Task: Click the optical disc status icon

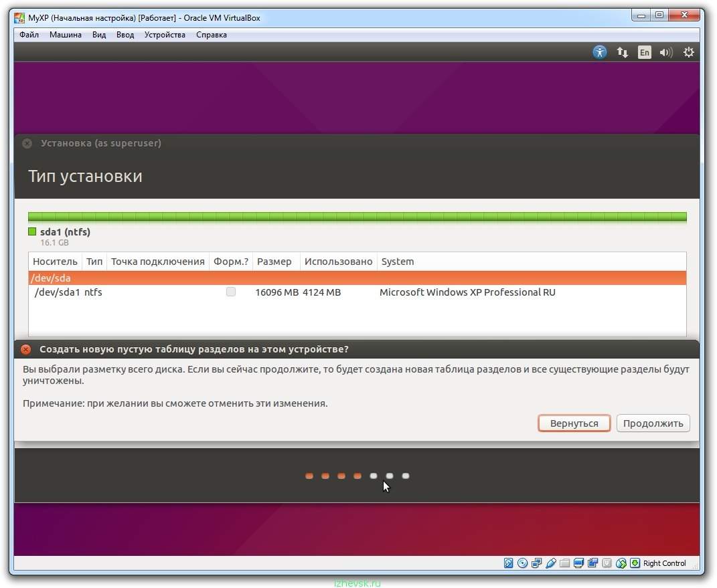Action: click(x=523, y=563)
